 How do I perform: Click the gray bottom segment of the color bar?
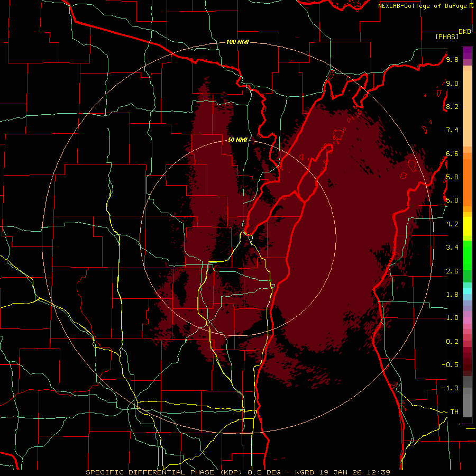[x=467, y=404]
